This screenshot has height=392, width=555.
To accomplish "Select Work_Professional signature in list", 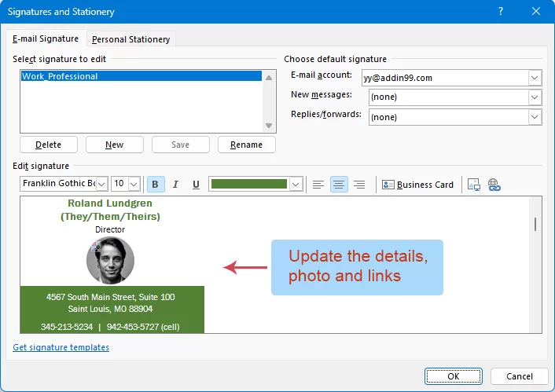I will pyautogui.click(x=61, y=77).
